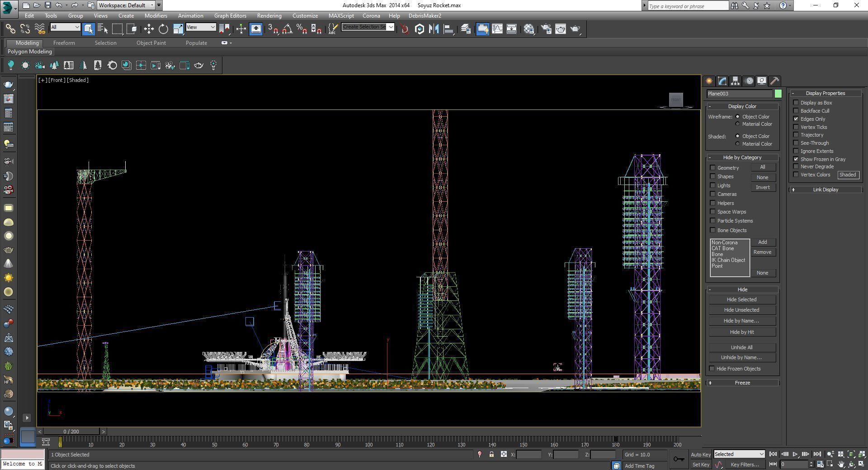Switch to the Utilities hammer panel
Image resolution: width=868 pixels, height=470 pixels.
coord(774,81)
